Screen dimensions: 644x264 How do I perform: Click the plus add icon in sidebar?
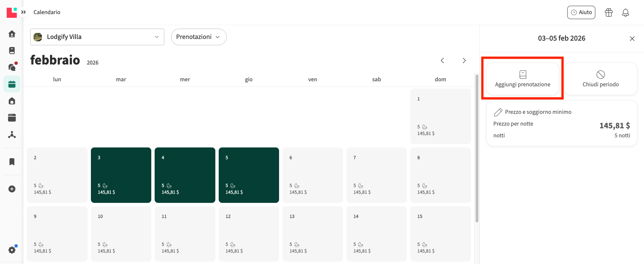tap(12, 189)
